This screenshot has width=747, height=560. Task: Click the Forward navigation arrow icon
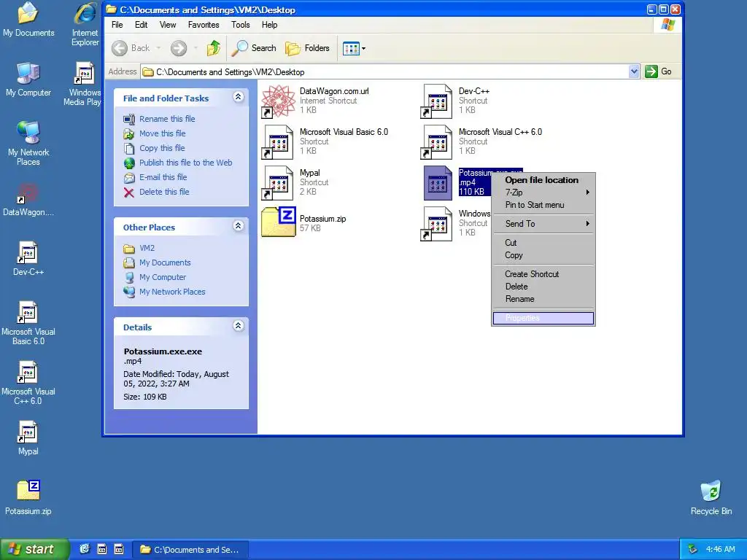point(179,48)
